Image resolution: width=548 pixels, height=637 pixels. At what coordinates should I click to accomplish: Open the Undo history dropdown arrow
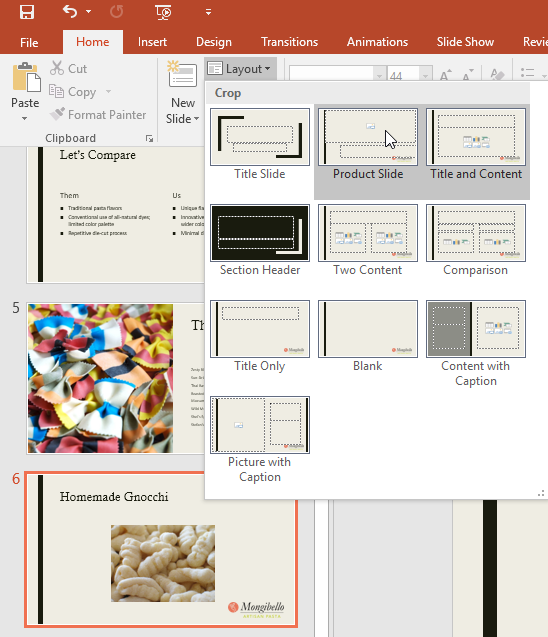pos(88,12)
